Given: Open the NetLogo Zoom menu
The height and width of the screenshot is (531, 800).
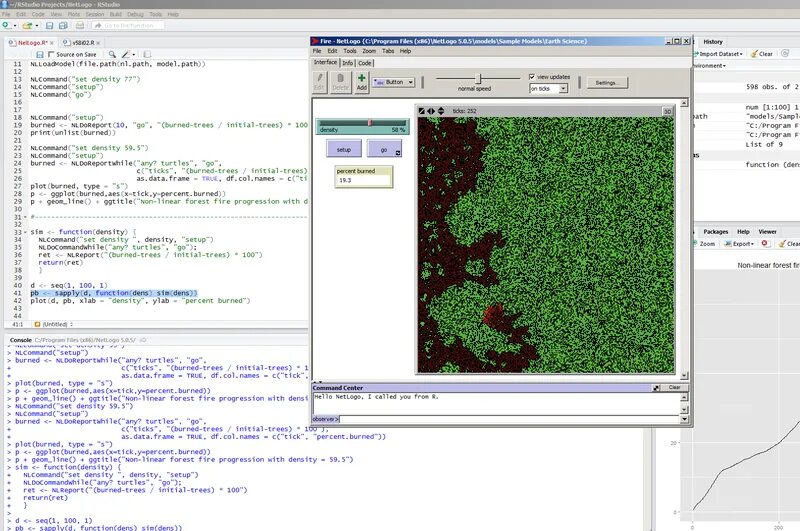Looking at the screenshot, I should point(369,51).
